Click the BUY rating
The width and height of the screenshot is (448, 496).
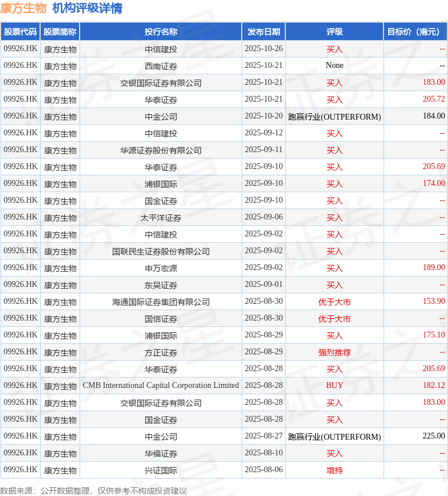pos(335,385)
